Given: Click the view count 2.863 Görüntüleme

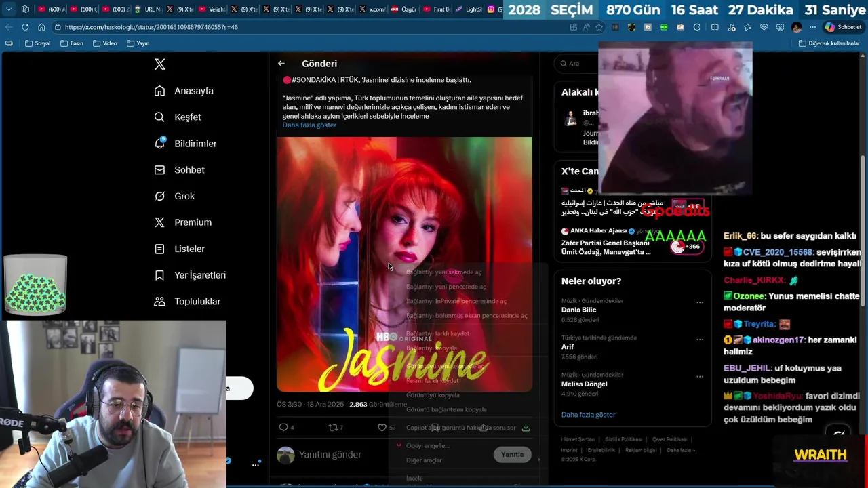Looking at the screenshot, I should click(x=378, y=405).
